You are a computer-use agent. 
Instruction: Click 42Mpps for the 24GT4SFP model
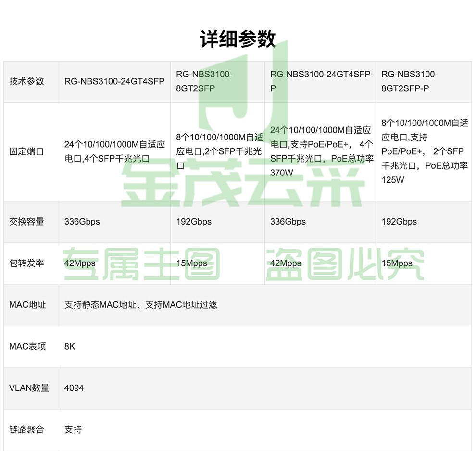pyautogui.click(x=80, y=263)
